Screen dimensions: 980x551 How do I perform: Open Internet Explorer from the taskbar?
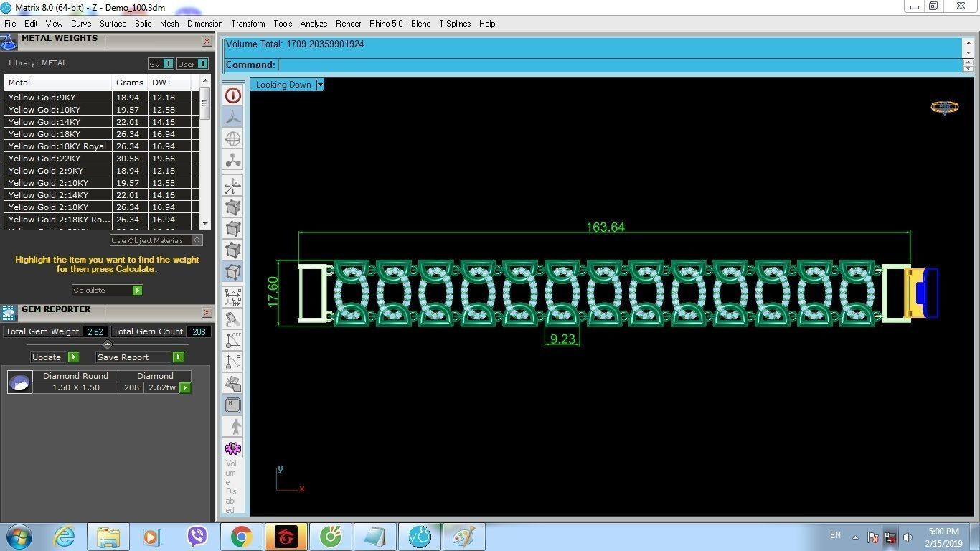[64, 537]
